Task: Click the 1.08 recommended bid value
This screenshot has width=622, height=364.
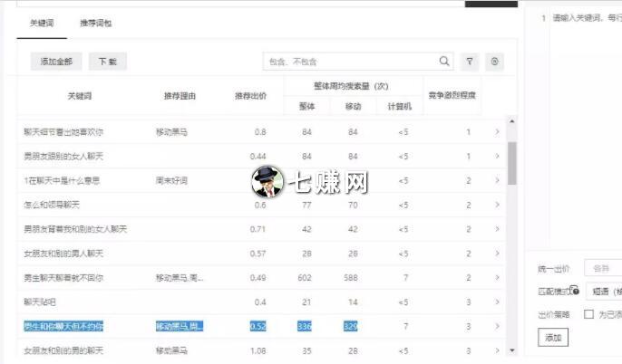Action: click(x=258, y=350)
